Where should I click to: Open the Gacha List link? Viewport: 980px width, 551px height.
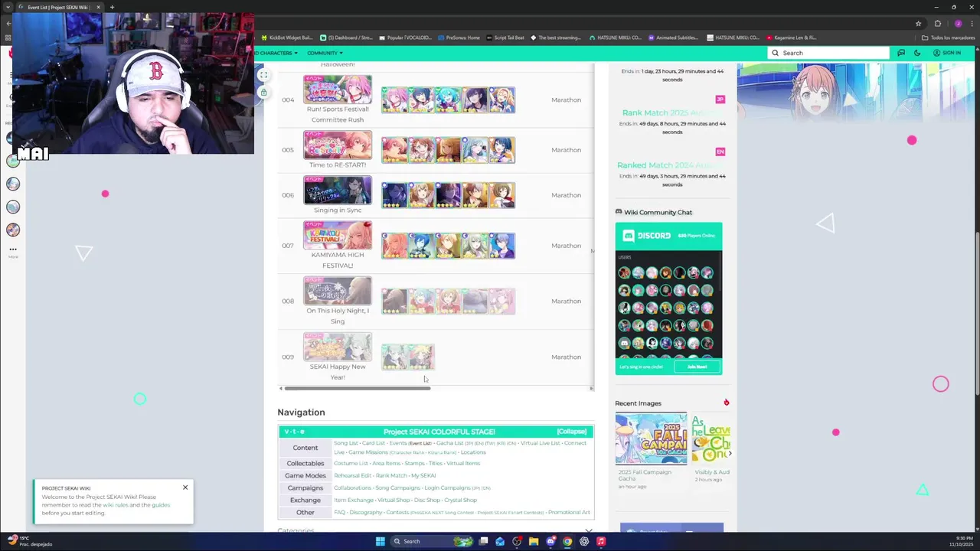(449, 443)
